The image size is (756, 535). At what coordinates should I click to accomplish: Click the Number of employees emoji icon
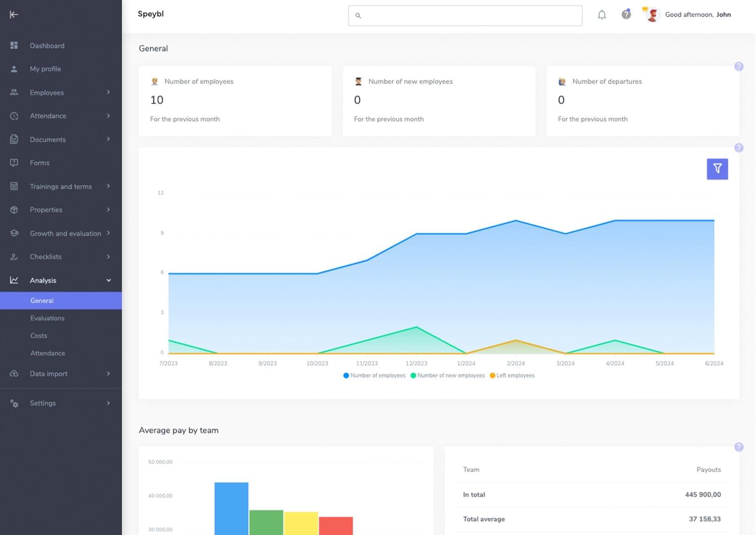pos(154,81)
